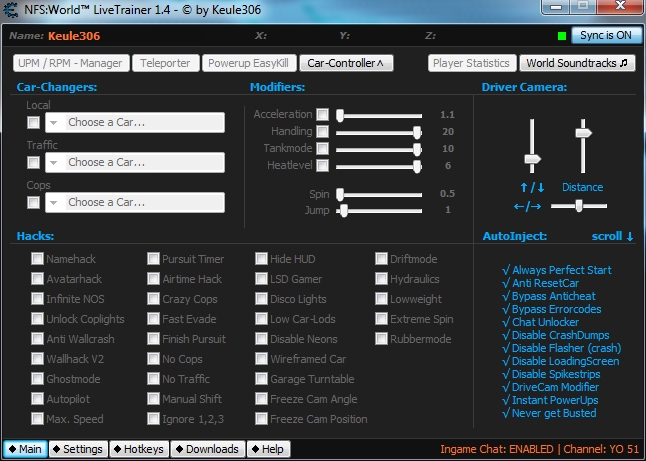This screenshot has height=461, width=646.
Task: Click the Handling slider
Action: point(379,132)
